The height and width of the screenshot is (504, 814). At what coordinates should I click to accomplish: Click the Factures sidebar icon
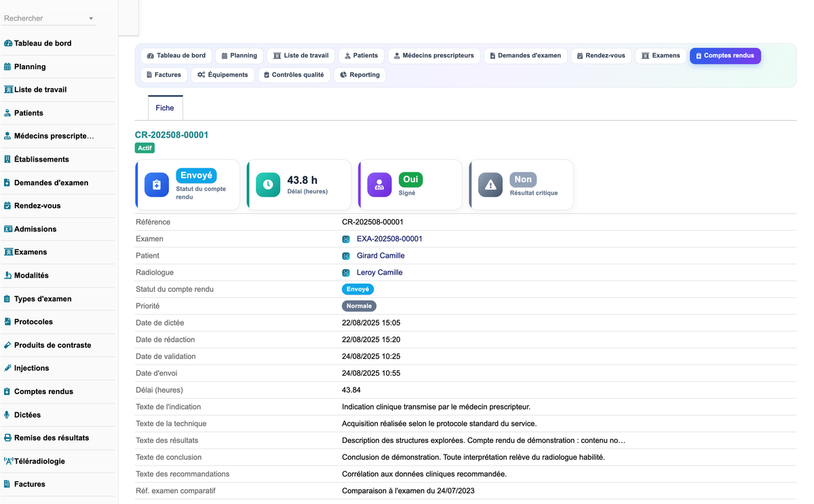tap(7, 484)
